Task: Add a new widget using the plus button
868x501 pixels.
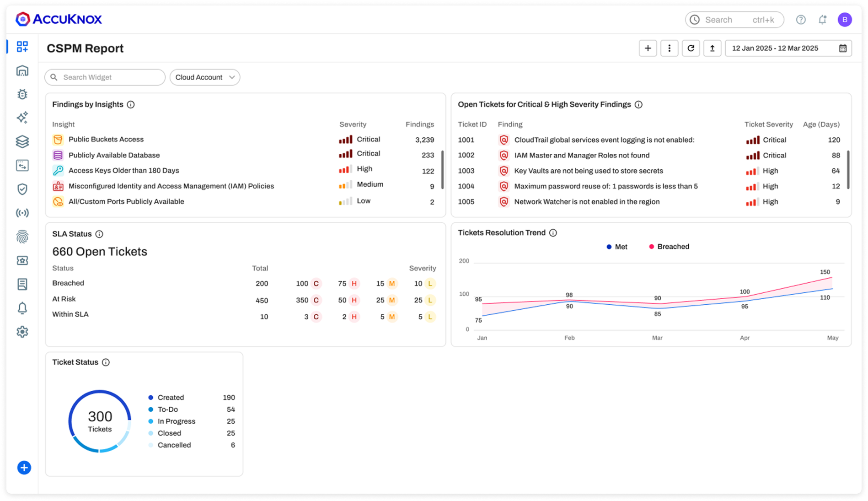Action: pyautogui.click(x=648, y=48)
